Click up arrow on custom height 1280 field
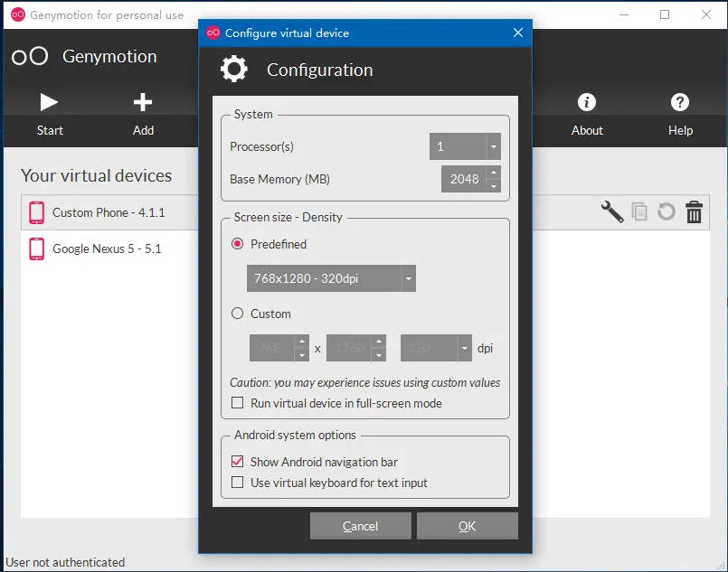The width and height of the screenshot is (728, 572). tap(379, 342)
